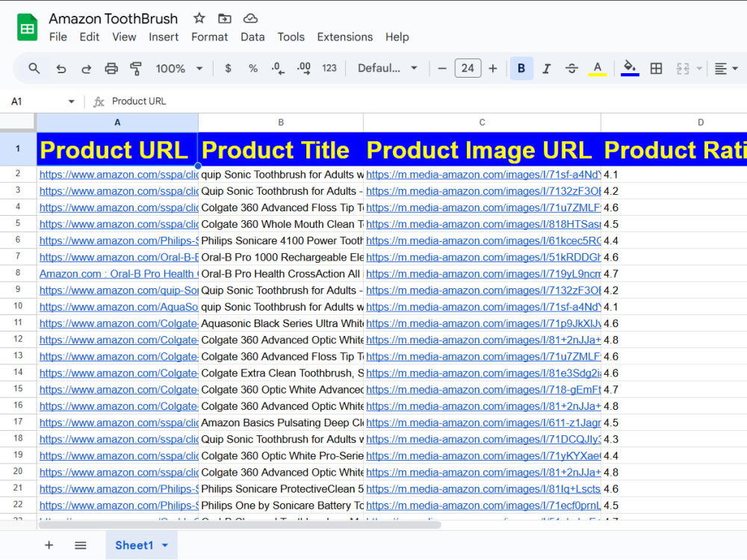Activate the paint format tool
This screenshot has height=560, width=747.
(136, 68)
